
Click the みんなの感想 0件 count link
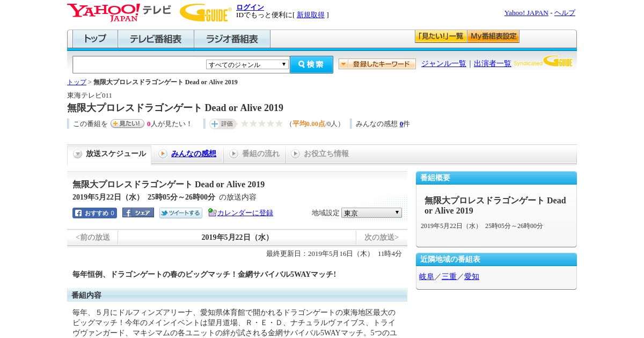click(401, 124)
